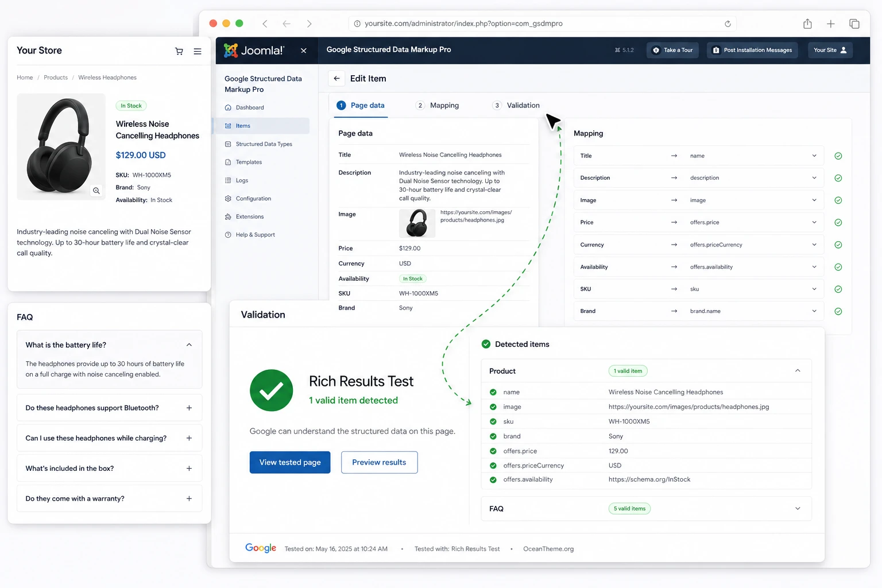Switch to the Mapping step tab
882x588 pixels.
pos(438,106)
